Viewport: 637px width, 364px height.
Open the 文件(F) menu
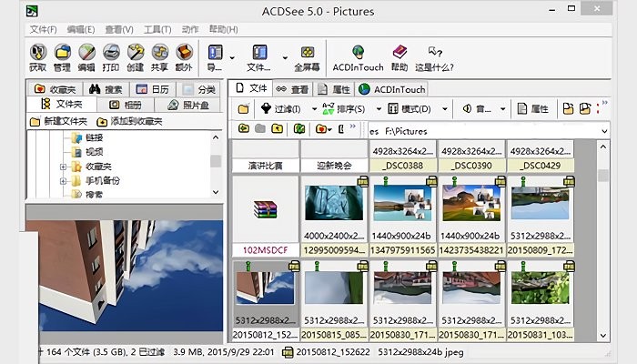click(x=43, y=30)
